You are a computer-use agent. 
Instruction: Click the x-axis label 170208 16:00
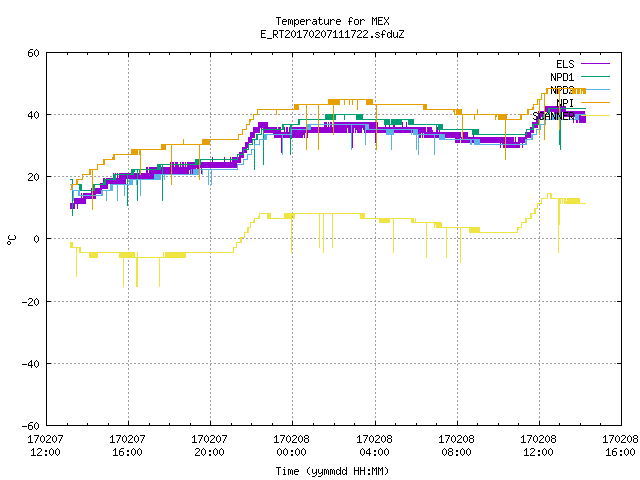tap(620, 446)
